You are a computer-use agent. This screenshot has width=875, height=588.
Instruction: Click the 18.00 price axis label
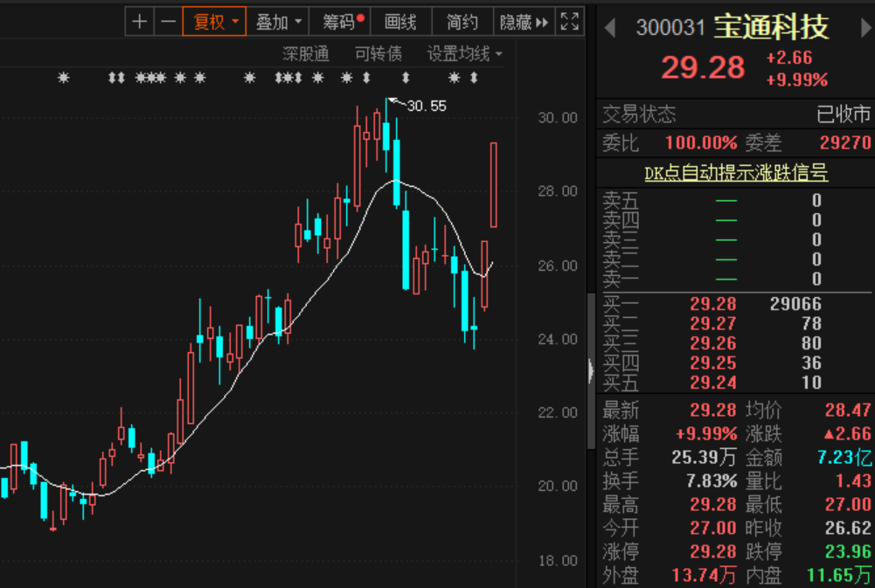(x=558, y=561)
